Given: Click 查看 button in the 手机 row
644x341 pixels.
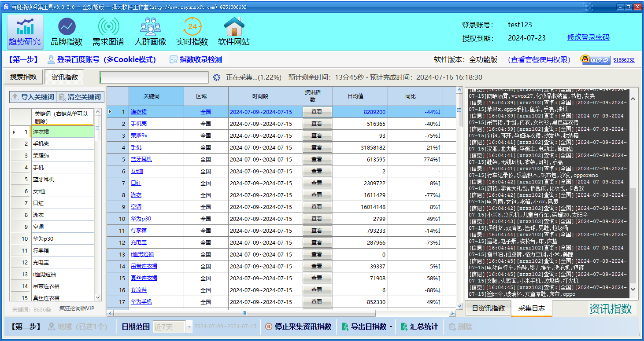Looking at the screenshot, I should [x=317, y=147].
